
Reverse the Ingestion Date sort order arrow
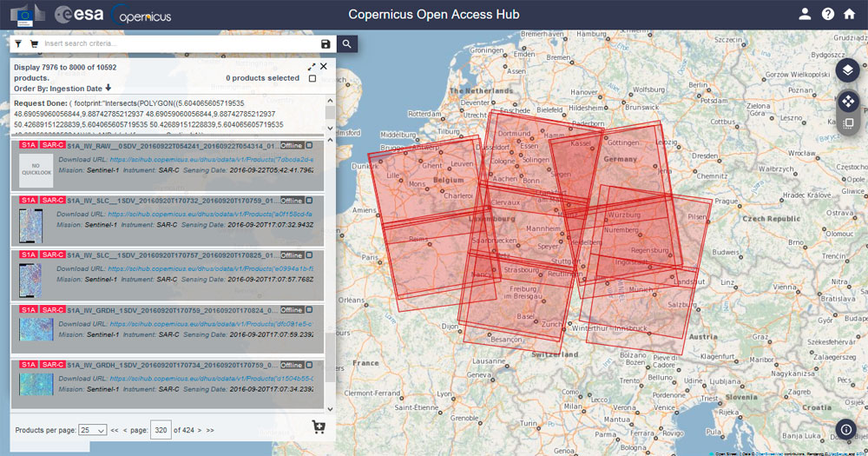108,88
